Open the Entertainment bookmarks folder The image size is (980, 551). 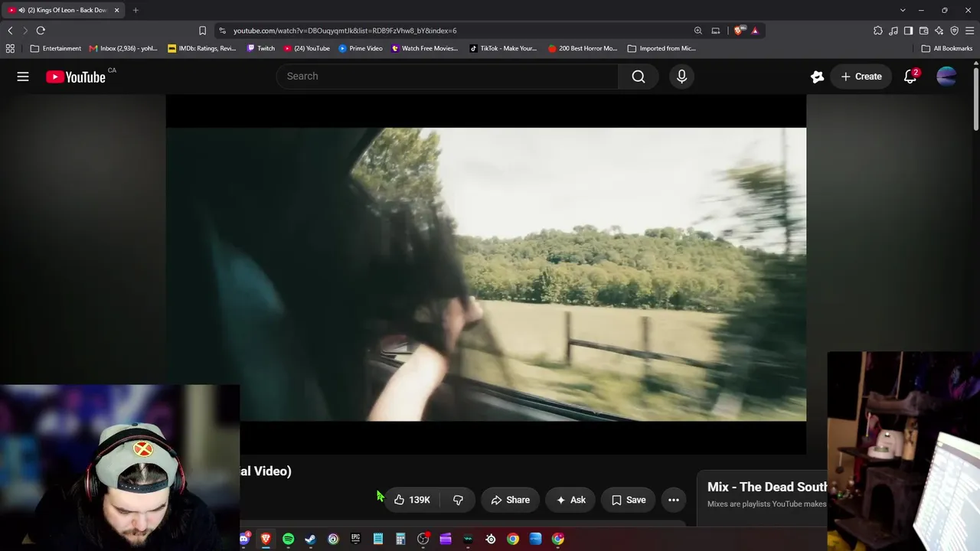56,48
